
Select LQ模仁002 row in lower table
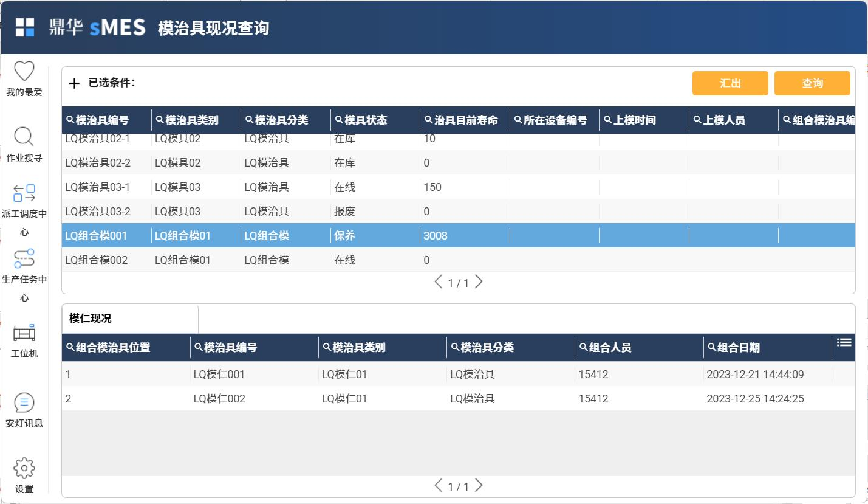point(459,399)
